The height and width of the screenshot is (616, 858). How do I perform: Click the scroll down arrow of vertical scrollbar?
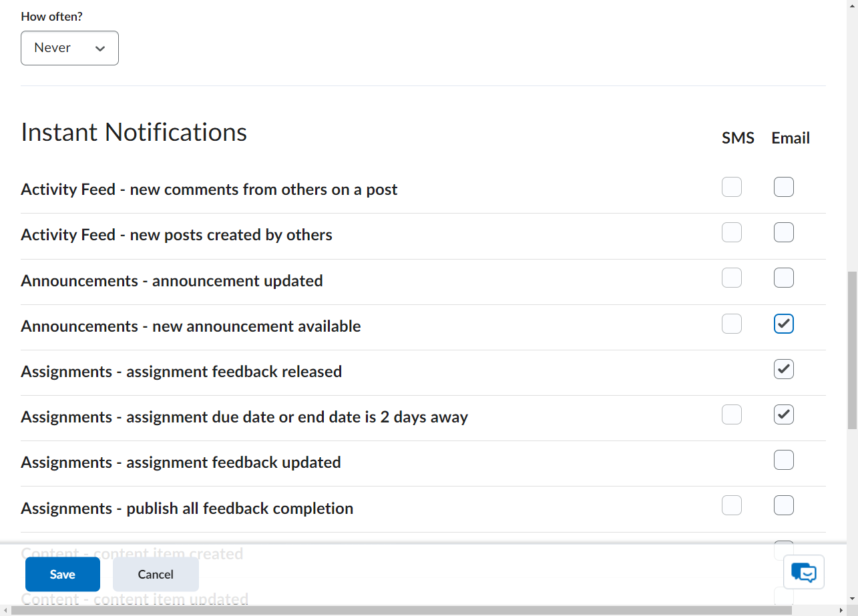point(852,599)
